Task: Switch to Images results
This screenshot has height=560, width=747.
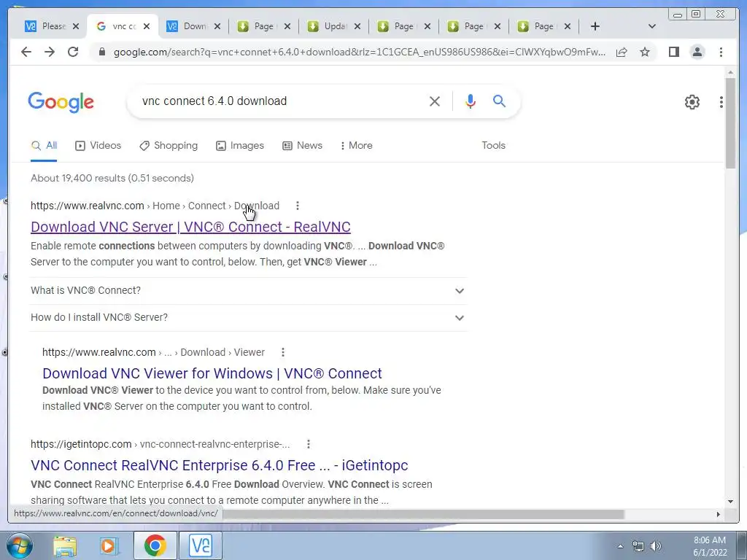Action: 239,146
